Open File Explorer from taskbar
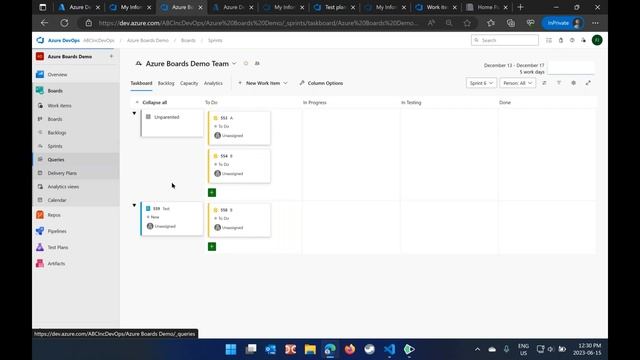Viewport: 640px width, 360px height. tap(310, 349)
